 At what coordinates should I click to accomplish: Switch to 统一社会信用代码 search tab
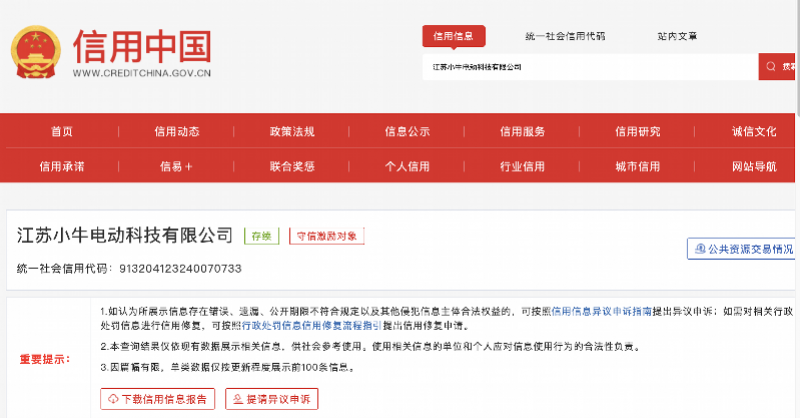(x=565, y=36)
